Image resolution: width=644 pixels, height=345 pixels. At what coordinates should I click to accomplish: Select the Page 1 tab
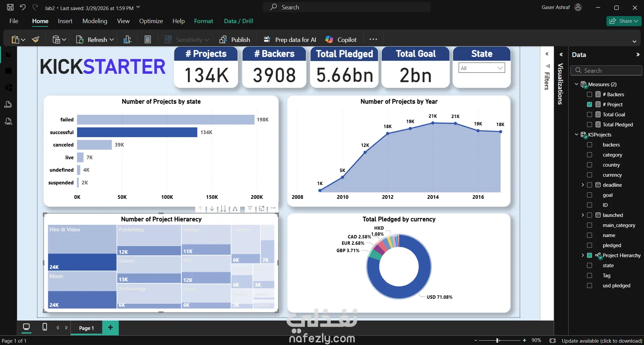[x=87, y=328]
